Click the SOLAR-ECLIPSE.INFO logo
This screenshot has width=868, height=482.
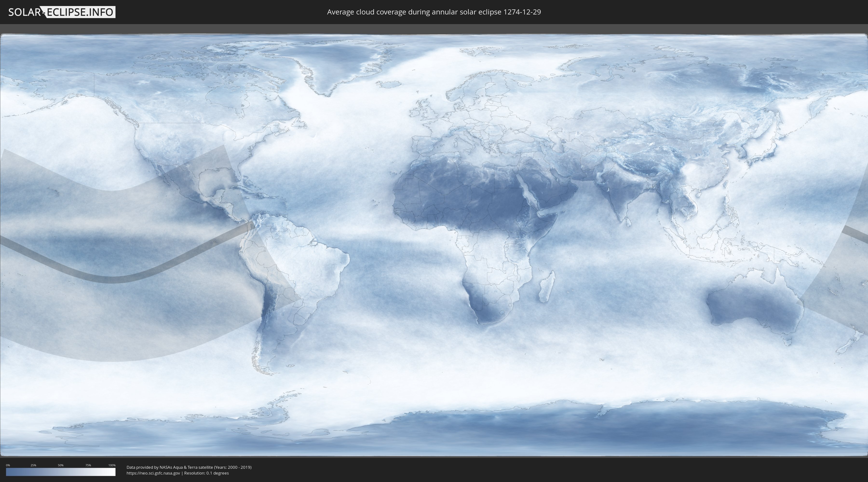click(x=62, y=12)
